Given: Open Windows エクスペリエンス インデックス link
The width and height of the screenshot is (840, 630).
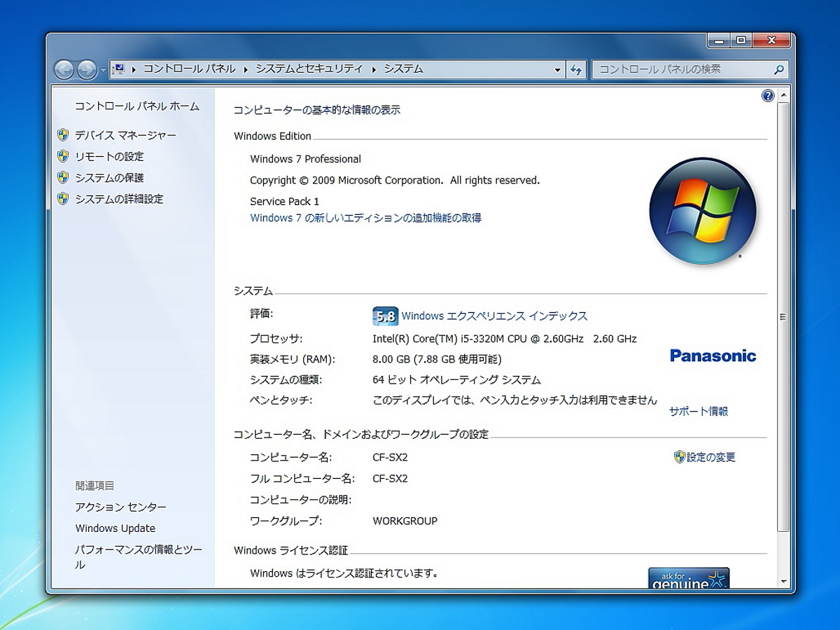Looking at the screenshot, I should point(494,316).
